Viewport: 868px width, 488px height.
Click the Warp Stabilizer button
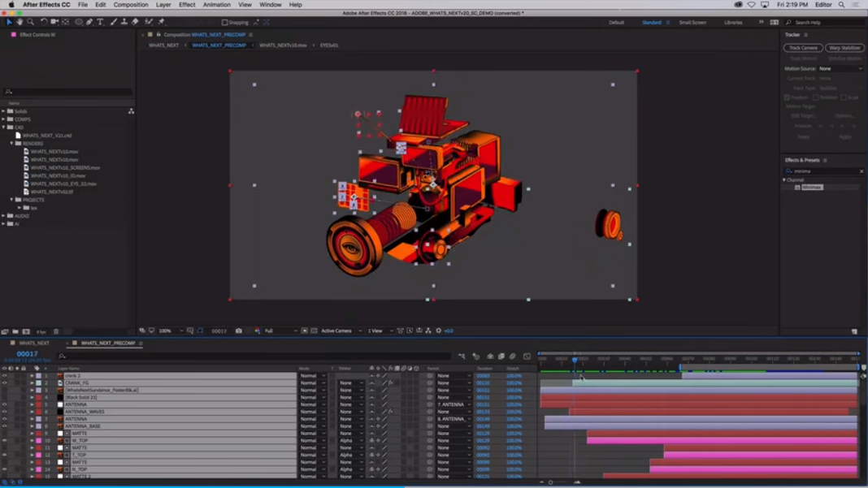tap(844, 48)
